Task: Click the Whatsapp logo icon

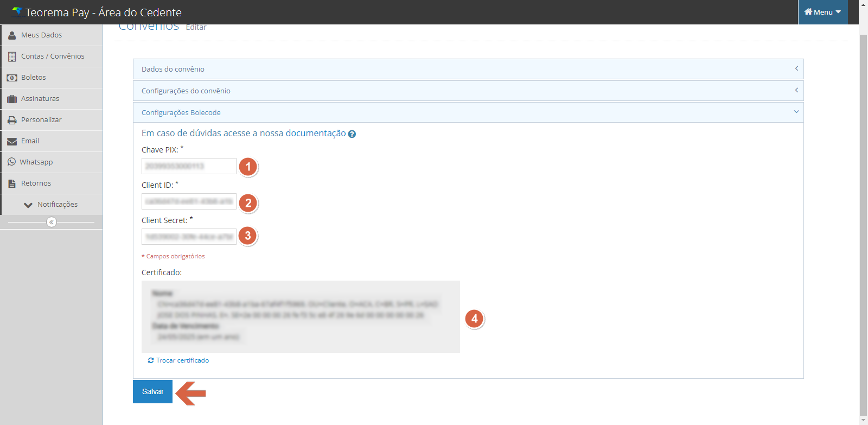Action: (x=11, y=162)
